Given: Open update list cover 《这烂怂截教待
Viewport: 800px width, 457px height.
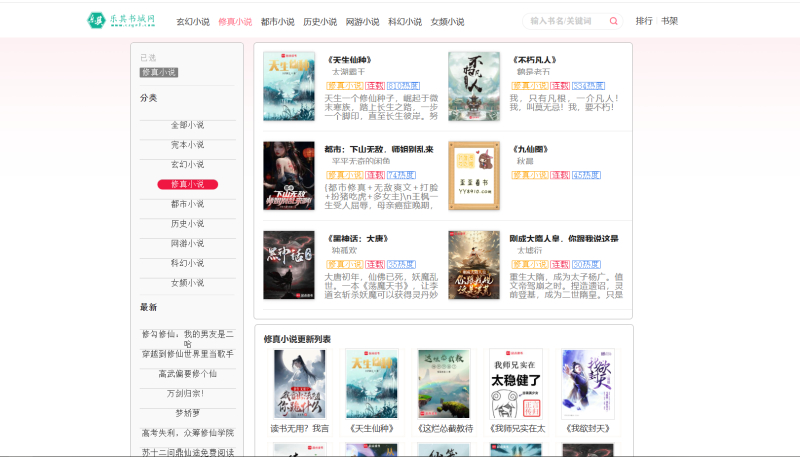Looking at the screenshot, I should [444, 384].
